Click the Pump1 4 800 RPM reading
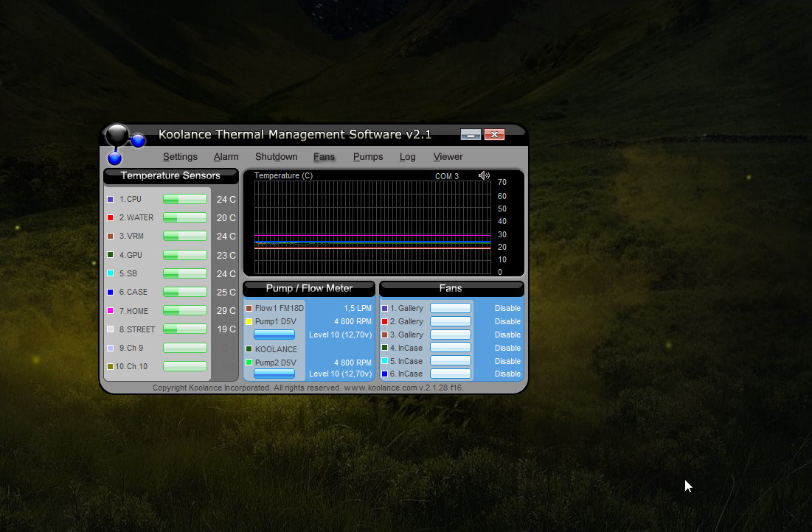Viewport: 812px width, 532px height. click(x=353, y=321)
